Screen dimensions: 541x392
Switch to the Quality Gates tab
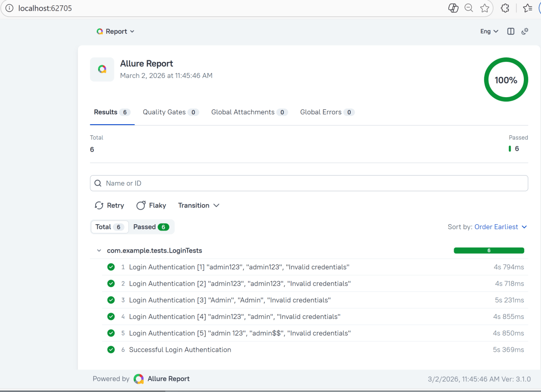coord(170,112)
